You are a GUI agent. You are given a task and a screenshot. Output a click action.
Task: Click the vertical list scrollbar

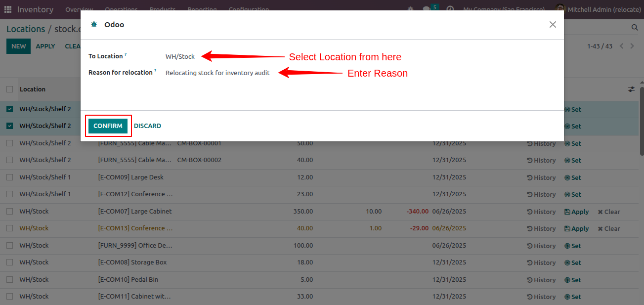click(642, 121)
